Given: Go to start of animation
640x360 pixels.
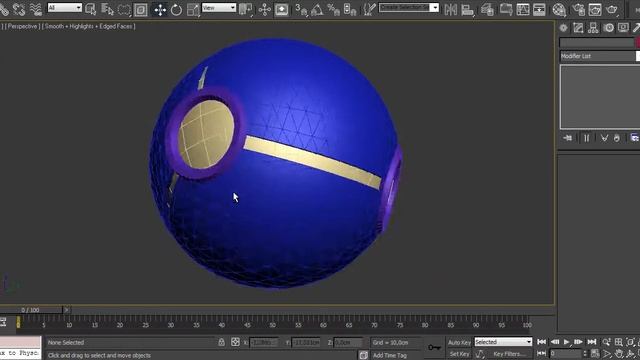Looking at the screenshot, I should (542, 342).
